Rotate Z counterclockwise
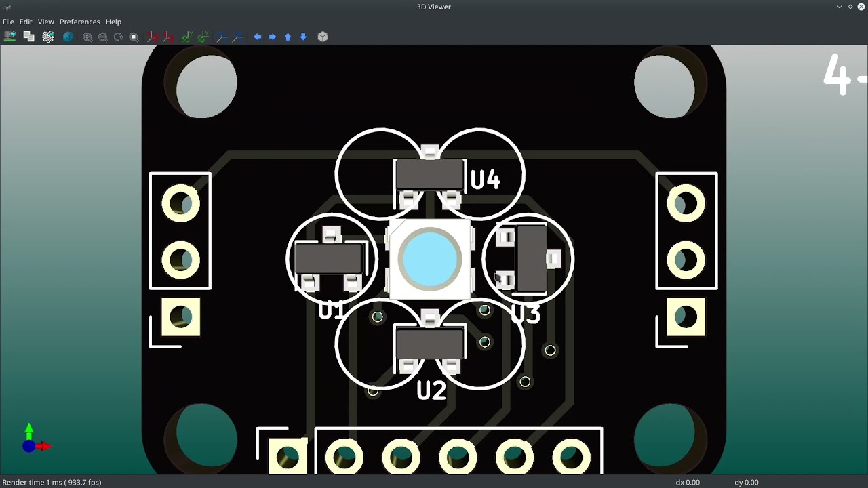Image resolution: width=868 pixels, height=488 pixels. 238,37
